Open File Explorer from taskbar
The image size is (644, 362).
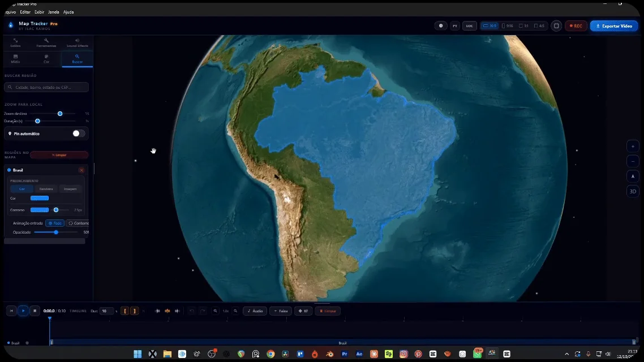click(167, 354)
